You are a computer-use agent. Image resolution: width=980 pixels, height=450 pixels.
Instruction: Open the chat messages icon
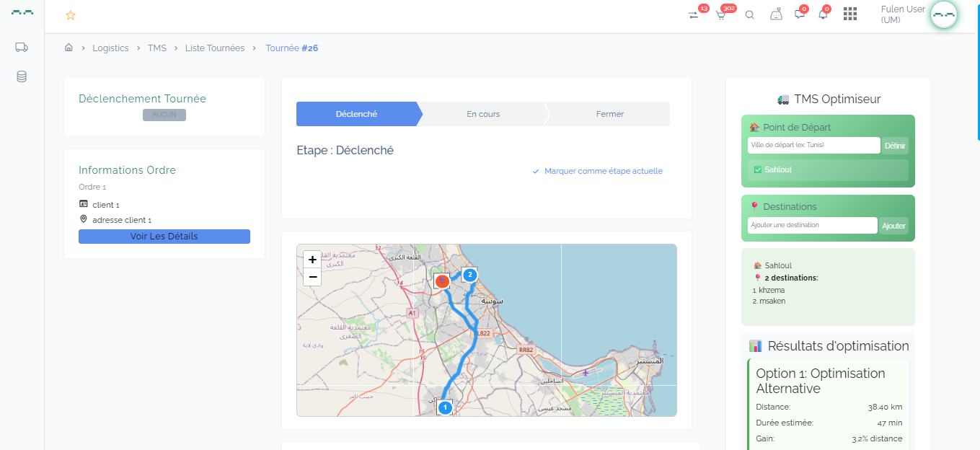799,14
